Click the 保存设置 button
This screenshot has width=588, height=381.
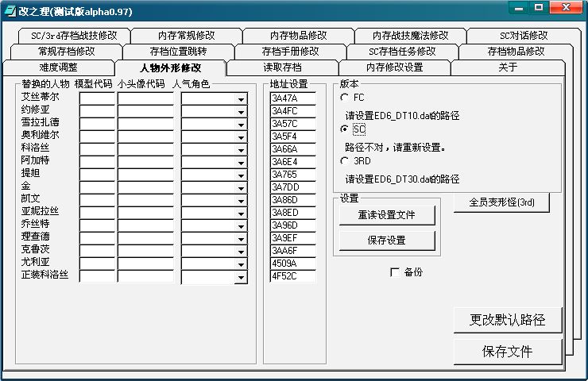387,241
